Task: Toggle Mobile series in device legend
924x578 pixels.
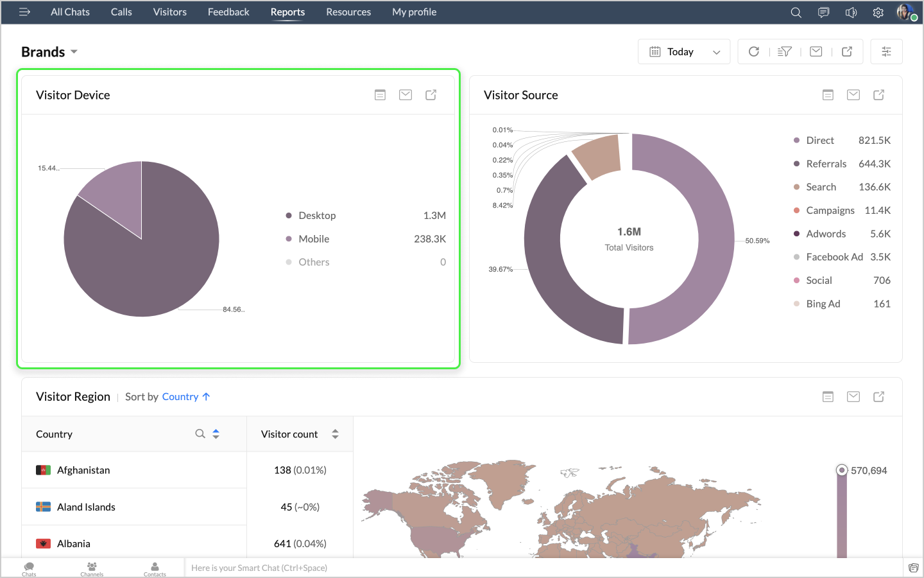Action: [x=314, y=239]
